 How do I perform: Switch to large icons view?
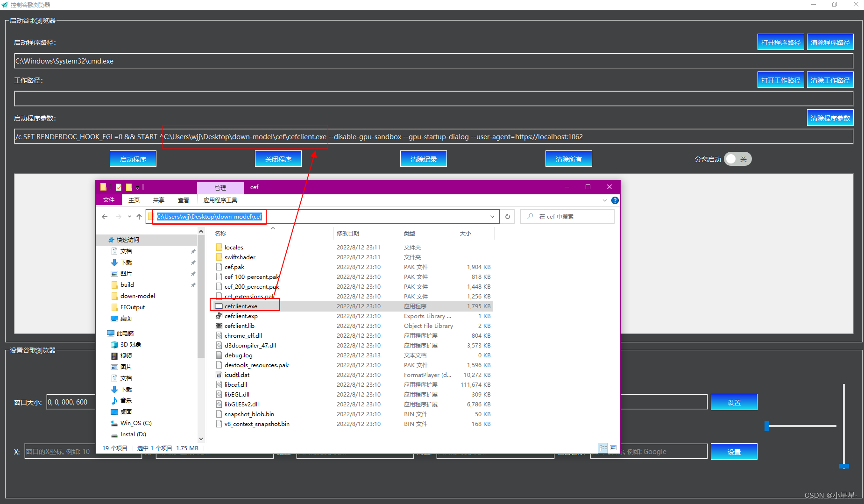(x=613, y=447)
